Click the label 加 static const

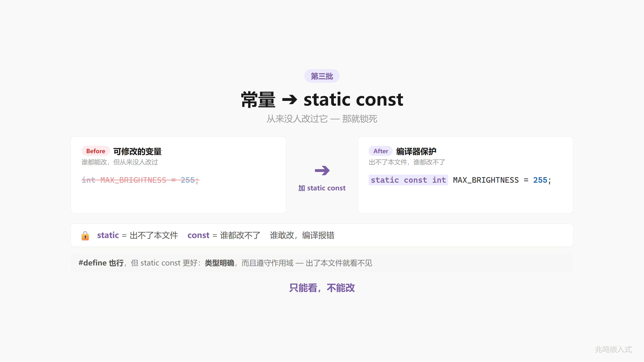(322, 188)
